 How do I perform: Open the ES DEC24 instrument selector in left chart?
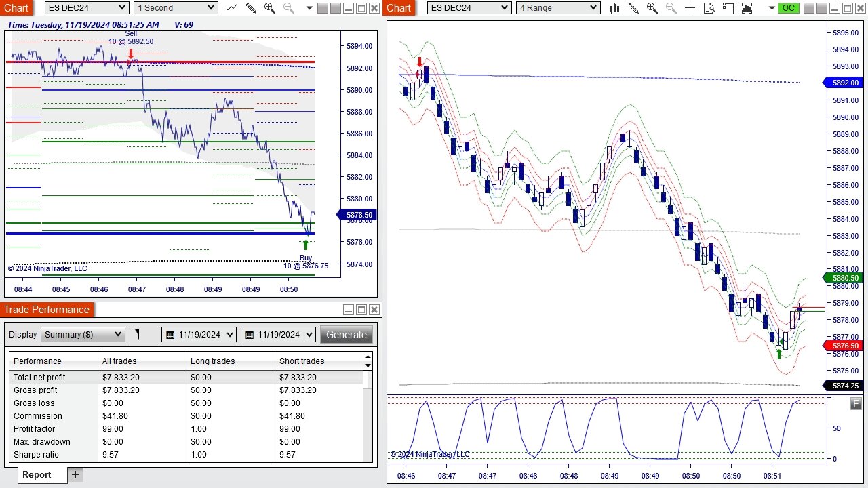86,8
